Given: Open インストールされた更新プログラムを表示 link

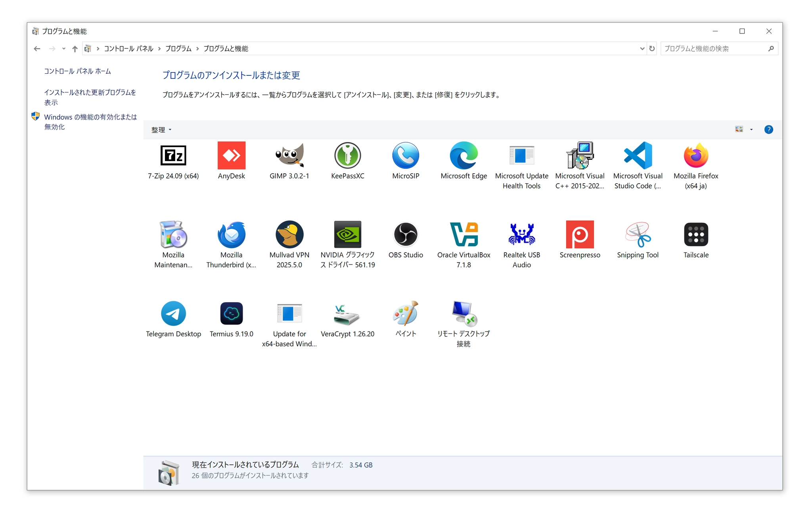Looking at the screenshot, I should point(90,97).
